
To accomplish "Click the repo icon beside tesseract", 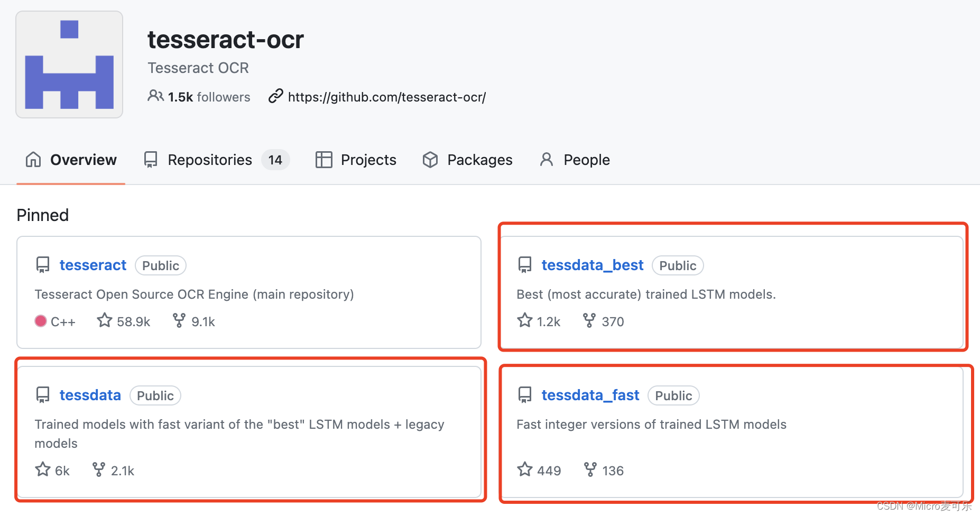I will point(43,265).
